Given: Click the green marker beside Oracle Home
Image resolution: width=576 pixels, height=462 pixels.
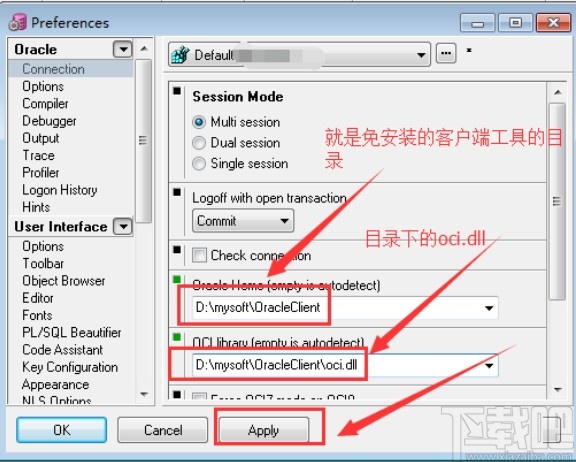Looking at the screenshot, I should (177, 280).
